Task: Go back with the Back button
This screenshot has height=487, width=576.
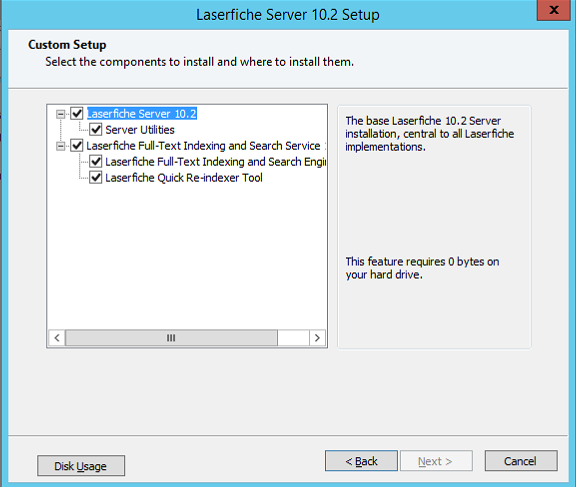Action: pyautogui.click(x=361, y=461)
